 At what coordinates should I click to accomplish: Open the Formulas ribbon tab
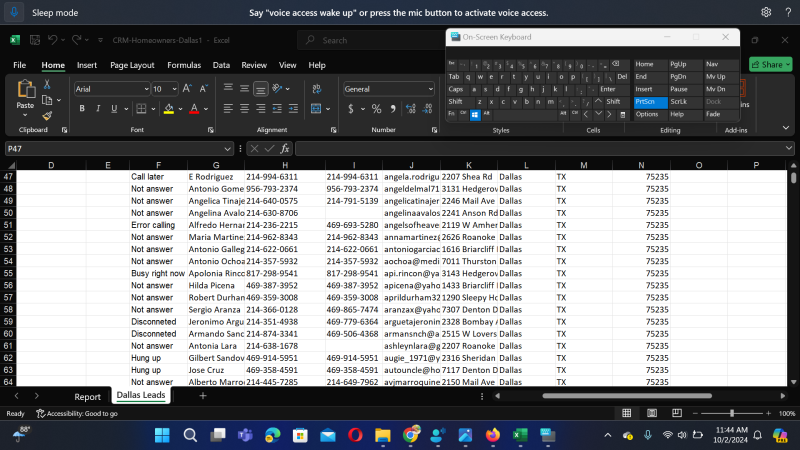184,65
